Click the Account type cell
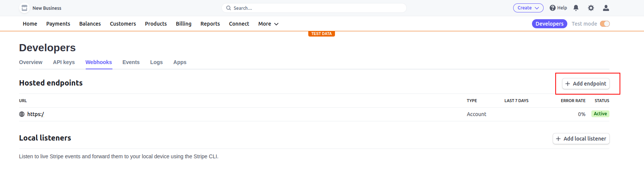The width and height of the screenshot is (644, 182). click(x=476, y=114)
